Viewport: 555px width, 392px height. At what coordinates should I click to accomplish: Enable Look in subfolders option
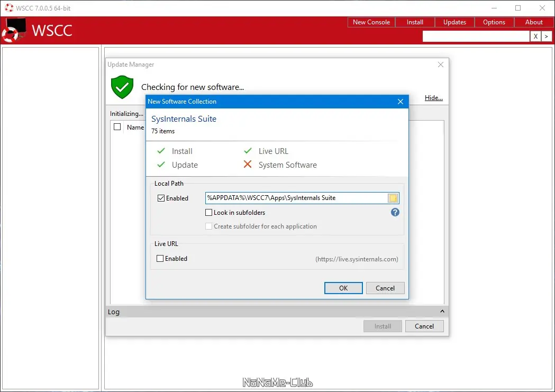coord(209,213)
